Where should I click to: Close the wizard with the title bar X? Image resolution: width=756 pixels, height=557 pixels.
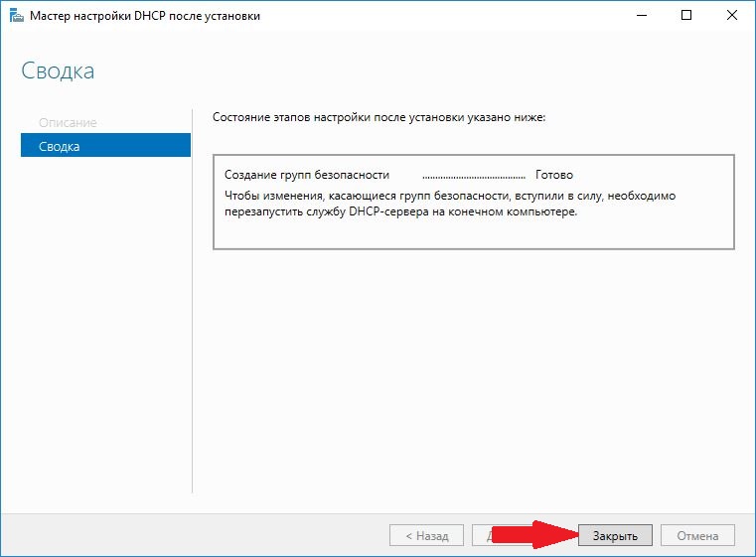click(731, 16)
